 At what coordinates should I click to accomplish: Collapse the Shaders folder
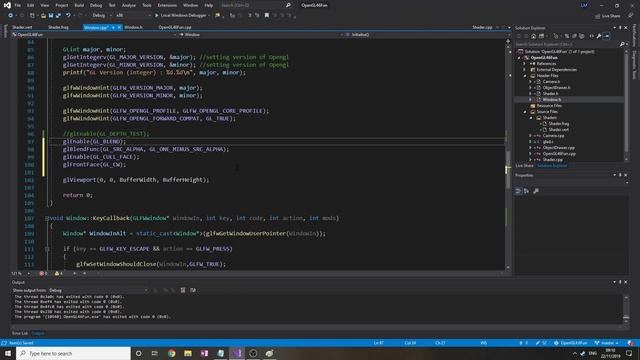531,118
